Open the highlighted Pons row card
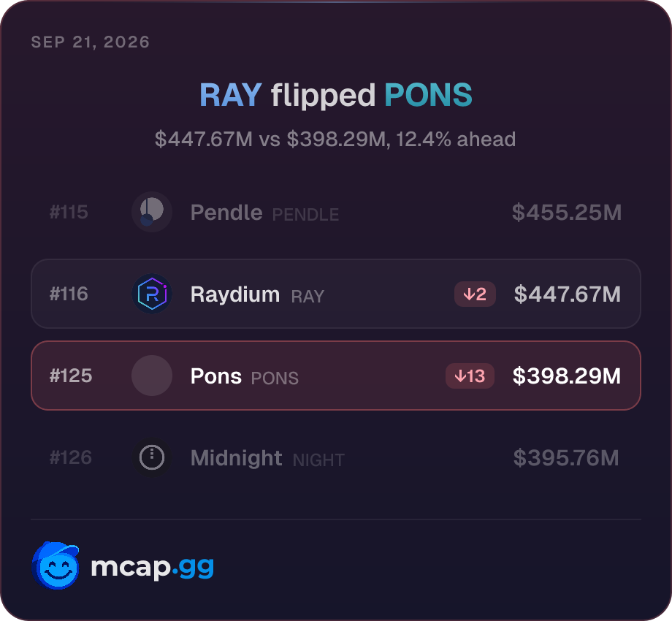The width and height of the screenshot is (672, 621). tap(336, 376)
